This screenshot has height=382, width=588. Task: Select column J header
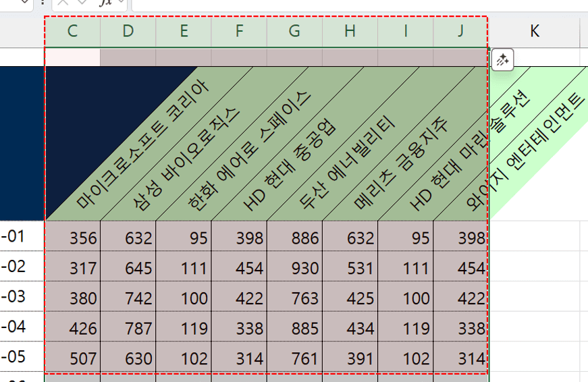pyautogui.click(x=461, y=32)
